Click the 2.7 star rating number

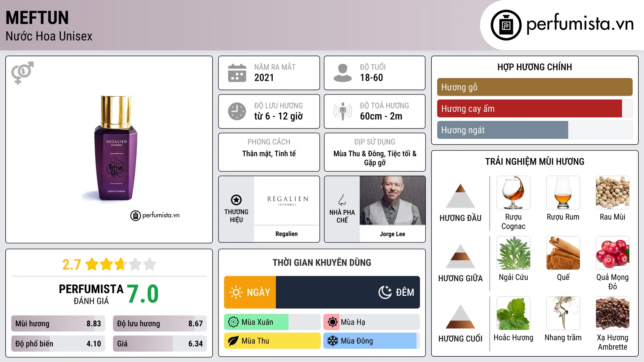tap(72, 265)
